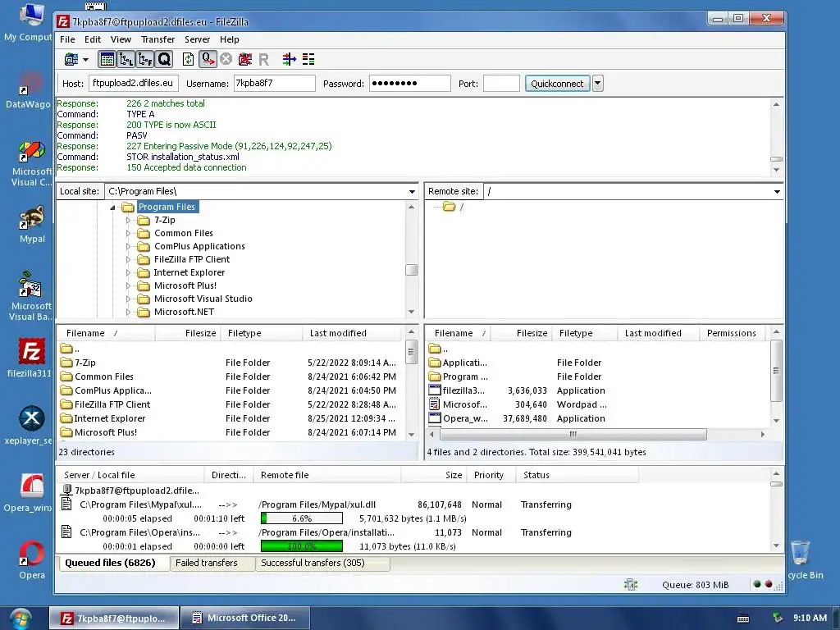Select ComPlus Applications folder in tree

tap(199, 246)
